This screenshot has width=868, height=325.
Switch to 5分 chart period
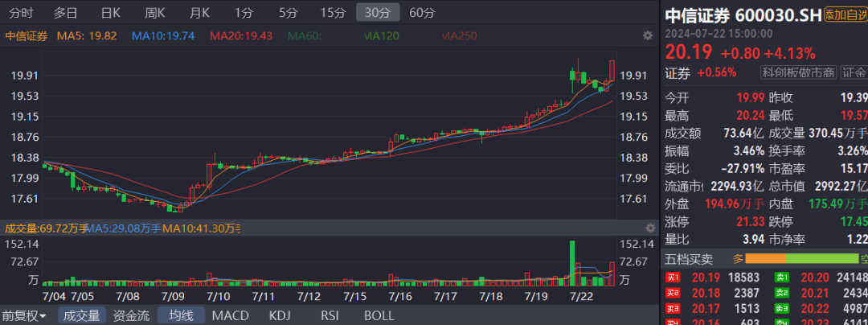289,12
